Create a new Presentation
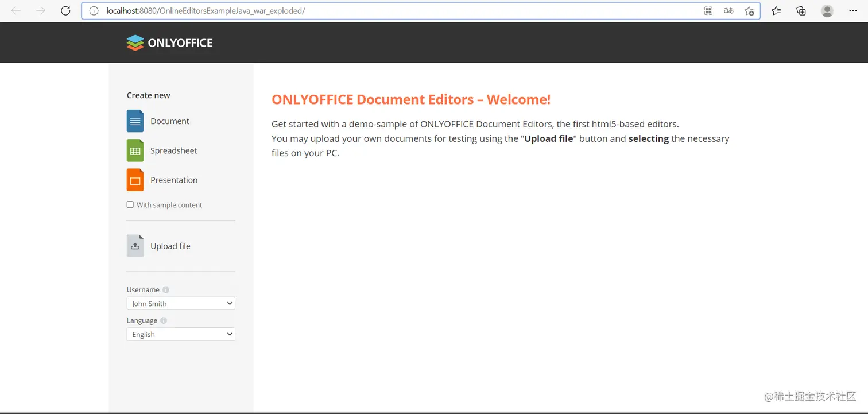868x414 pixels. point(173,180)
